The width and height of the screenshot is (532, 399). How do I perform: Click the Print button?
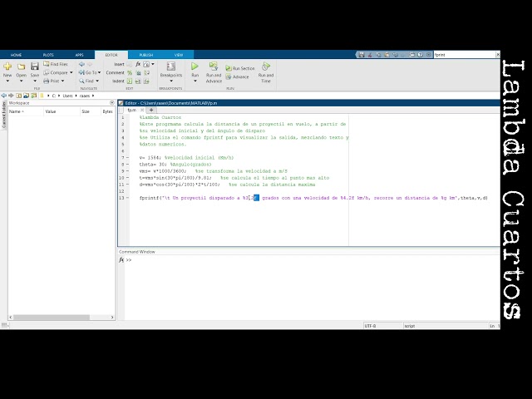pyautogui.click(x=52, y=81)
